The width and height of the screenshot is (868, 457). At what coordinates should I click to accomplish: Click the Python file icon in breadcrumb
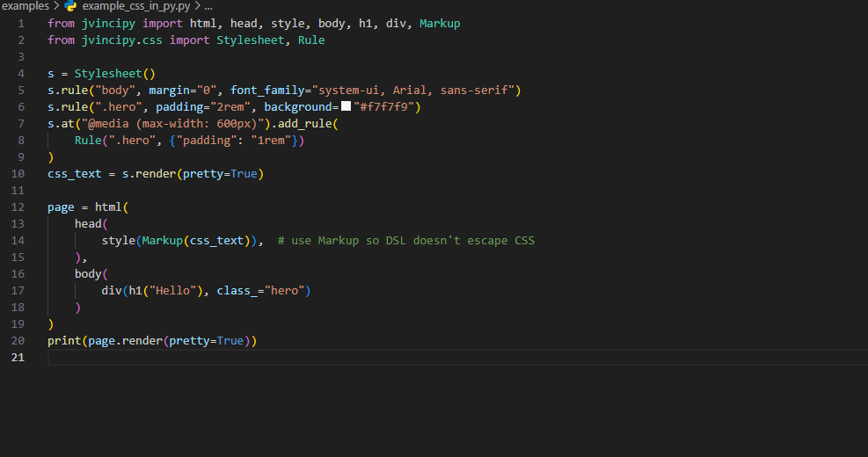70,6
